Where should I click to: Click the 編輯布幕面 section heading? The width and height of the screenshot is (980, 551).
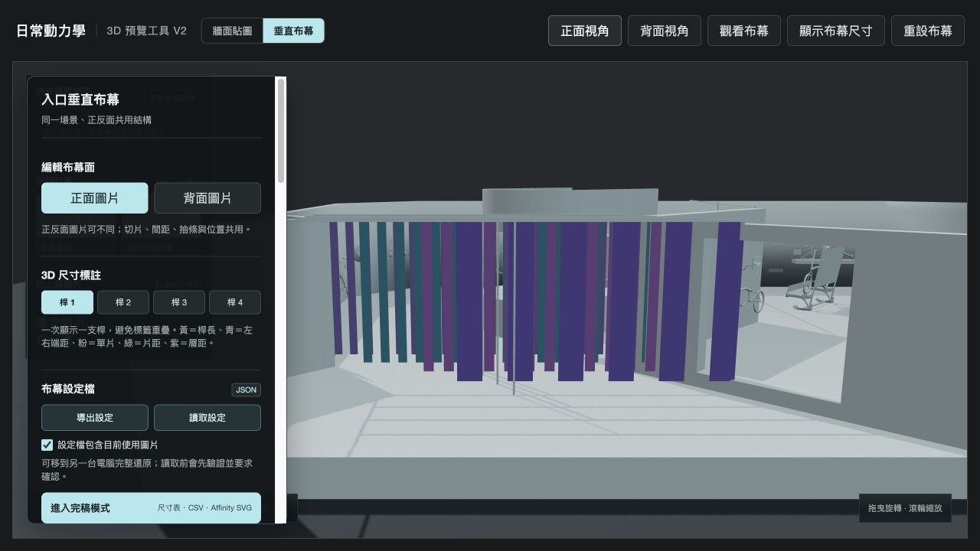(68, 167)
